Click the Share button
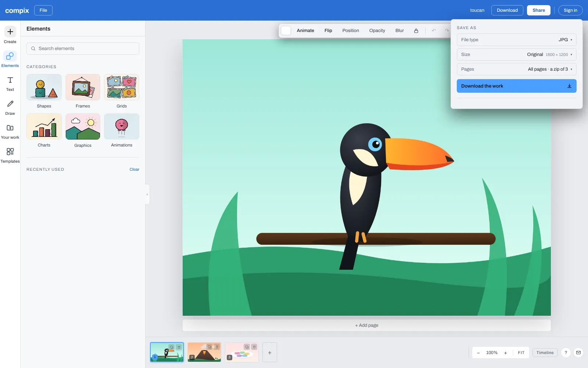 (x=538, y=10)
